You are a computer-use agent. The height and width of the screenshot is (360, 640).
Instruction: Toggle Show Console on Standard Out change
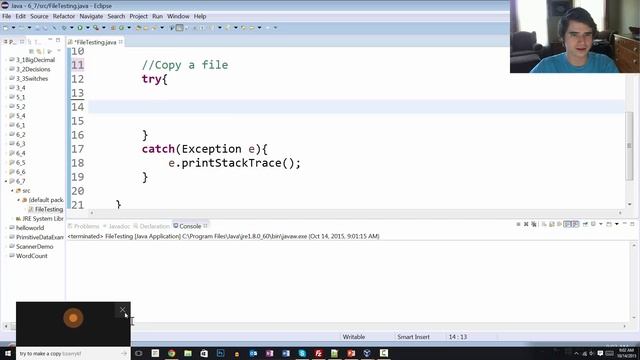[x=567, y=224]
